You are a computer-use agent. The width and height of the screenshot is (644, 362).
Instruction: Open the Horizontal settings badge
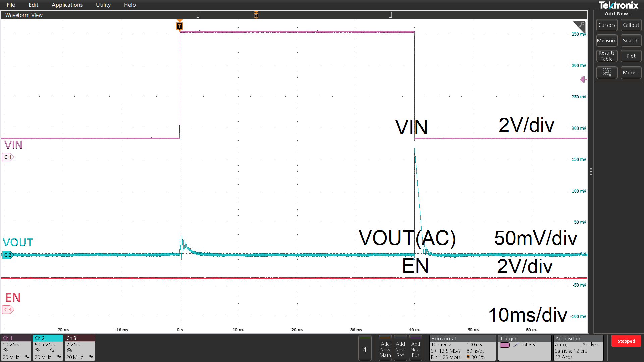tap(462, 348)
